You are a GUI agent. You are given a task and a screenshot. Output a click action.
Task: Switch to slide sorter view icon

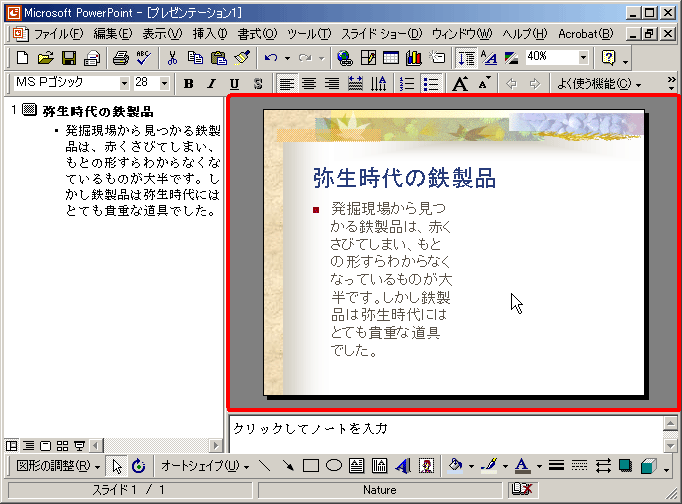click(62, 445)
